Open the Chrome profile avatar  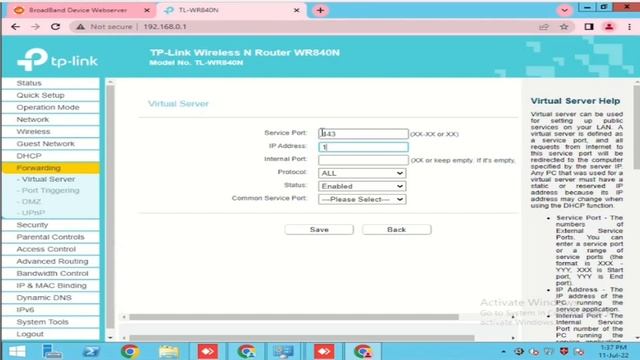pos(609,27)
